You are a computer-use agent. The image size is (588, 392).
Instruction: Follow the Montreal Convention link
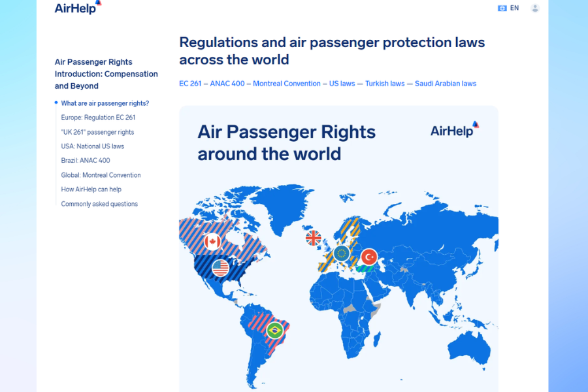(x=287, y=84)
